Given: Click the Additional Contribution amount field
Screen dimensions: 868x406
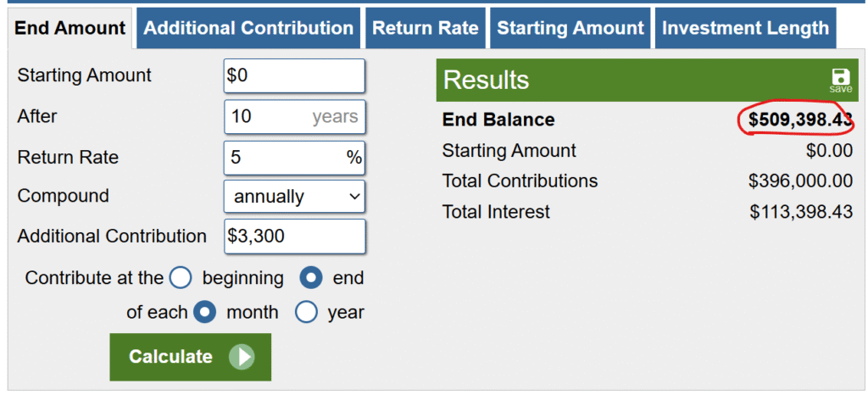Looking at the screenshot, I should [294, 236].
